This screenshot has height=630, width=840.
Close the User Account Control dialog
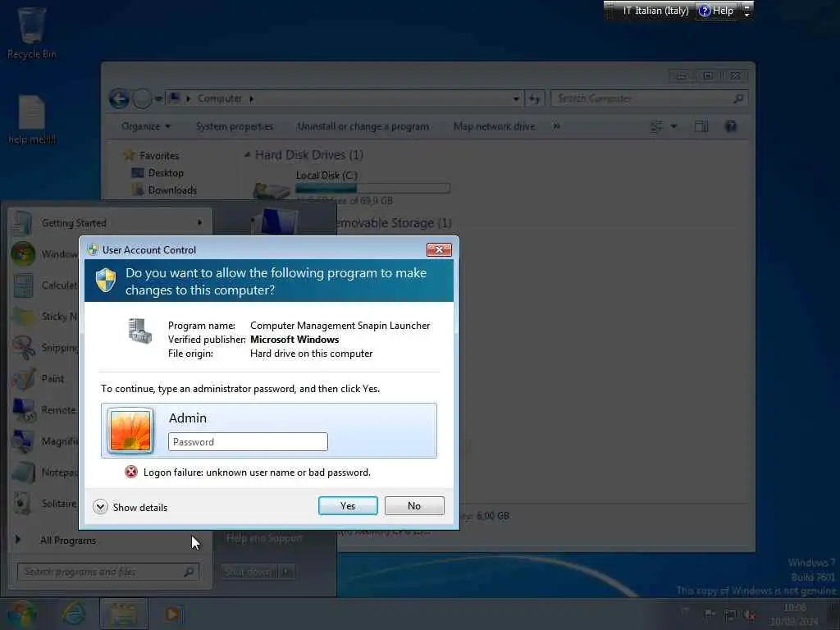(x=439, y=249)
